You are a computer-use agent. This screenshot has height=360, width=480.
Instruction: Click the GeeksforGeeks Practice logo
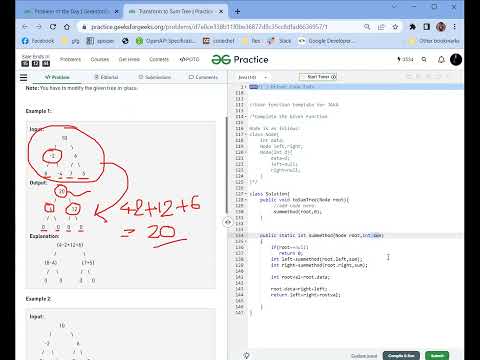pyautogui.click(x=240, y=60)
